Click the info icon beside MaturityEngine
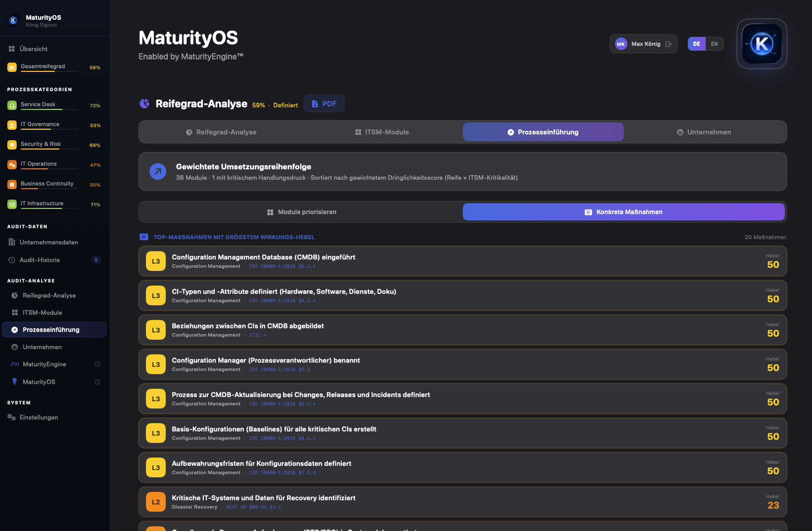The height and width of the screenshot is (531, 812). tap(97, 364)
